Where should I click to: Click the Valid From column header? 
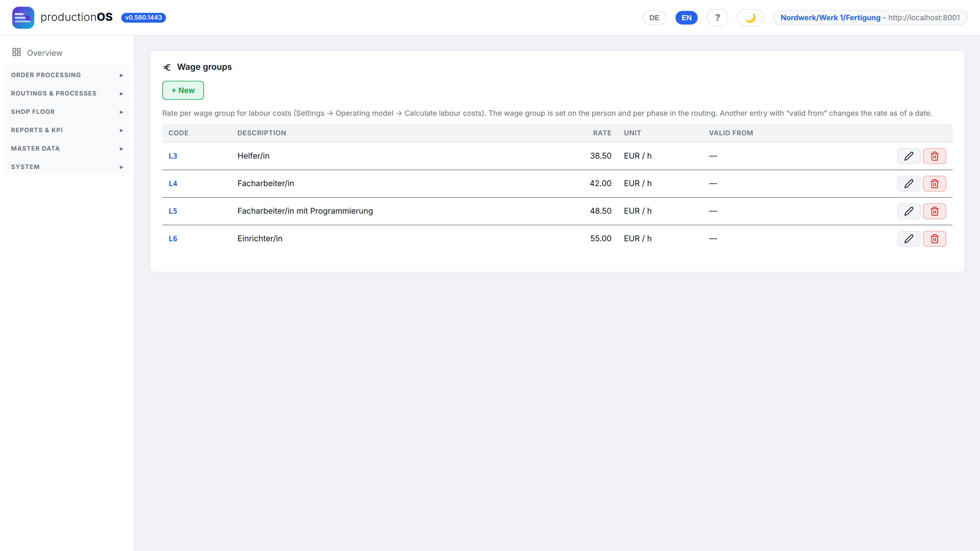click(731, 133)
